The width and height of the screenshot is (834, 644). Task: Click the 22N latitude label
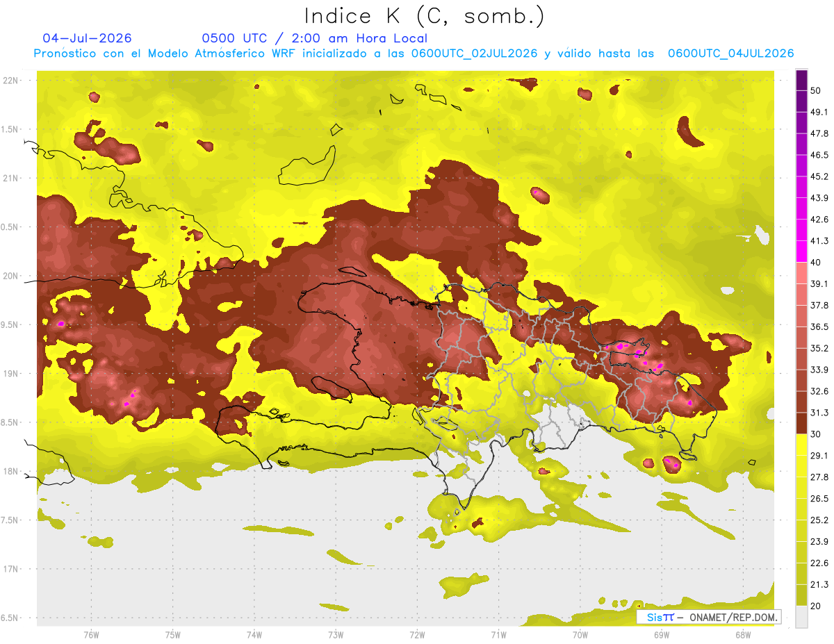click(x=11, y=80)
